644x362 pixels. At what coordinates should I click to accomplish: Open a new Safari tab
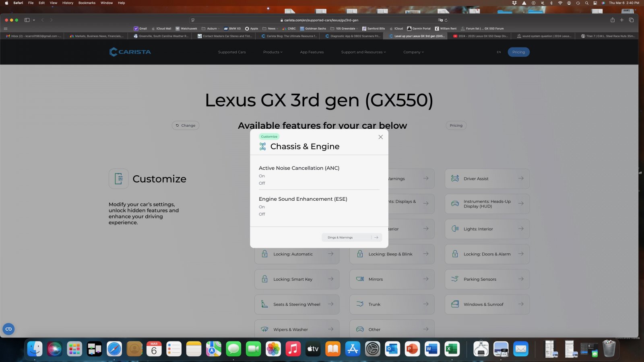tap(621, 20)
